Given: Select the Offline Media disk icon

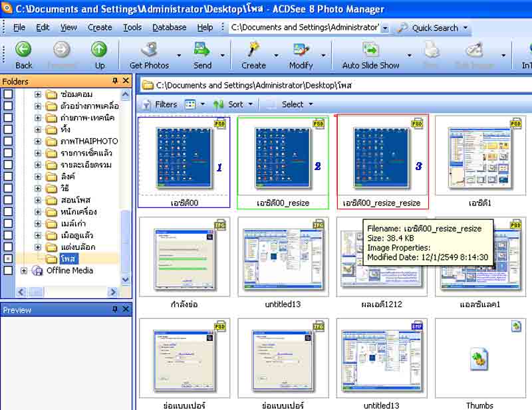Looking at the screenshot, I should coord(37,270).
